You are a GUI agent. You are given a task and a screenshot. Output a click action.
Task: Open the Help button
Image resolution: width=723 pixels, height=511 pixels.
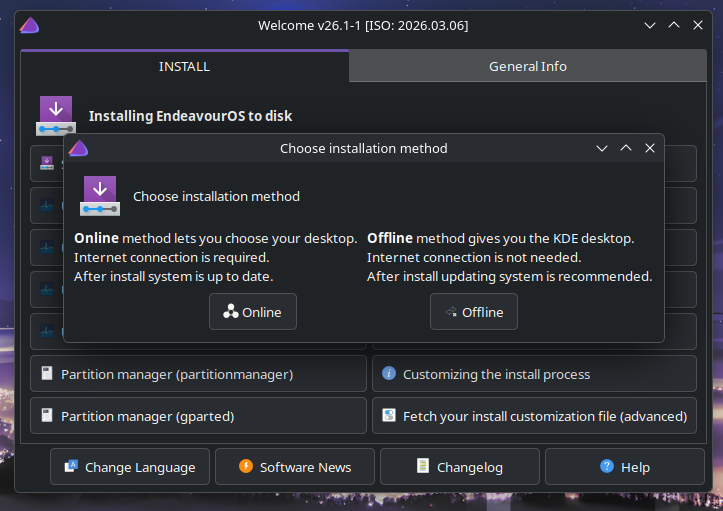click(624, 467)
